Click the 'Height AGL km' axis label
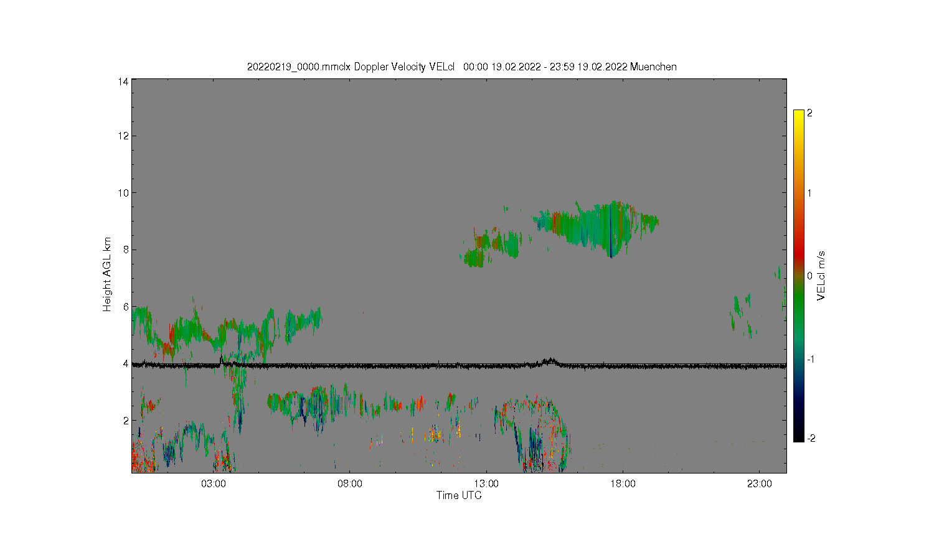The image size is (934, 560). point(107,275)
